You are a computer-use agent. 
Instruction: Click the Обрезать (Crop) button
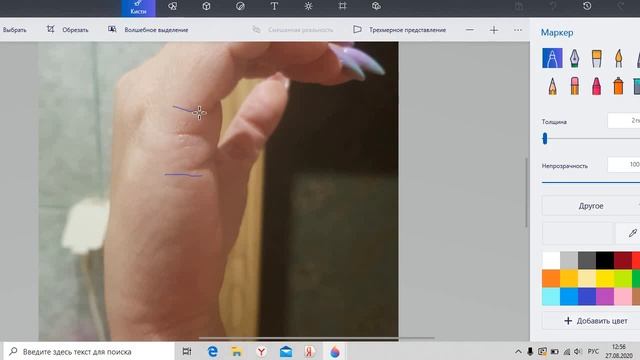click(x=67, y=29)
